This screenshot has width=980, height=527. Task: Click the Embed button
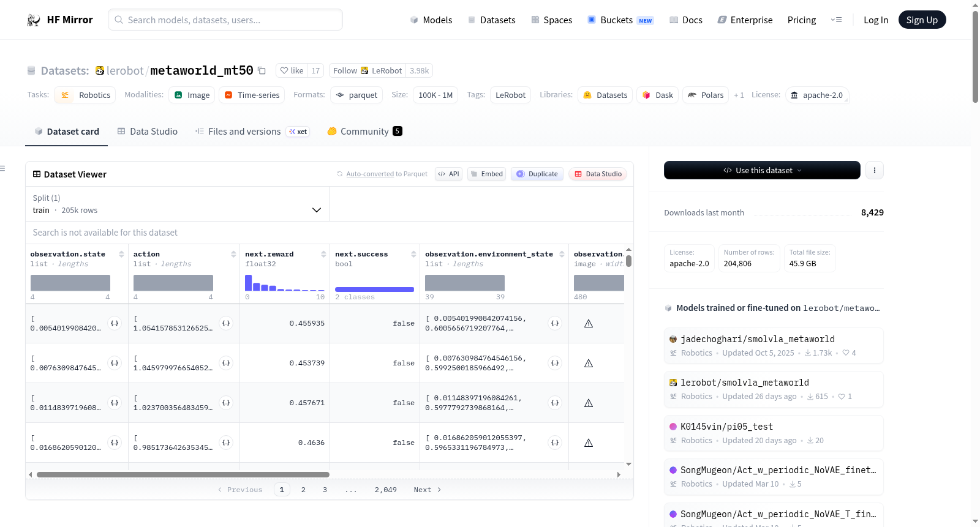pos(486,174)
